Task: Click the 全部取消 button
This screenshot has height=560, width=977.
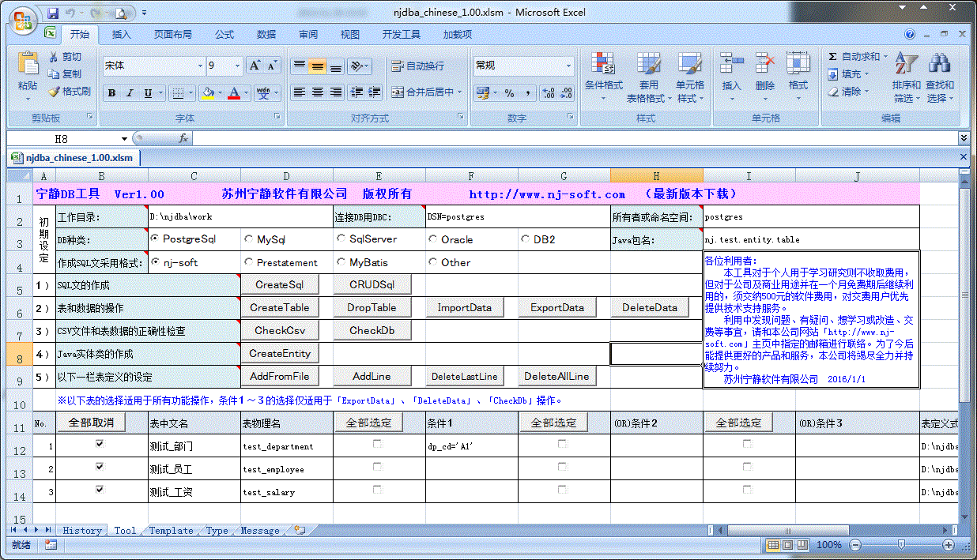Action: pos(91,423)
